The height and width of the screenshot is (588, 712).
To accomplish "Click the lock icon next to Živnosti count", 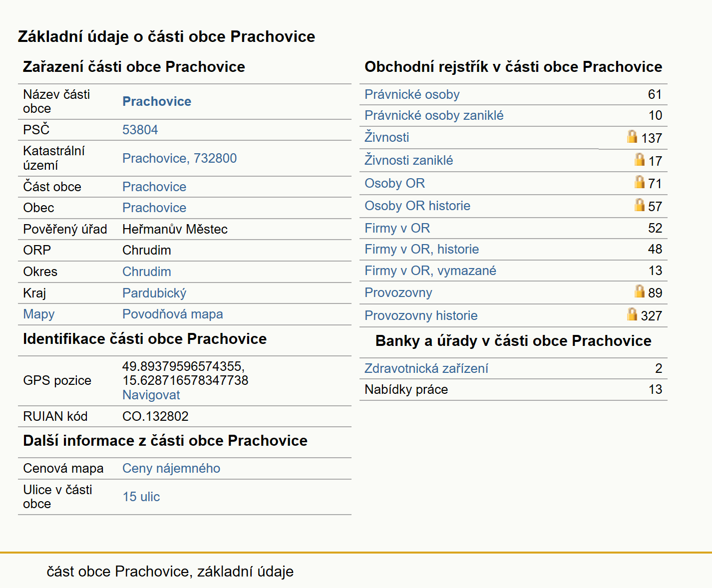I will (632, 136).
